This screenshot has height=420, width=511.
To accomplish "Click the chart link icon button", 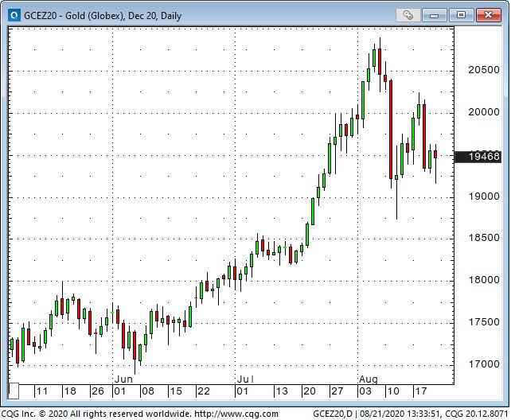I will [x=408, y=15].
